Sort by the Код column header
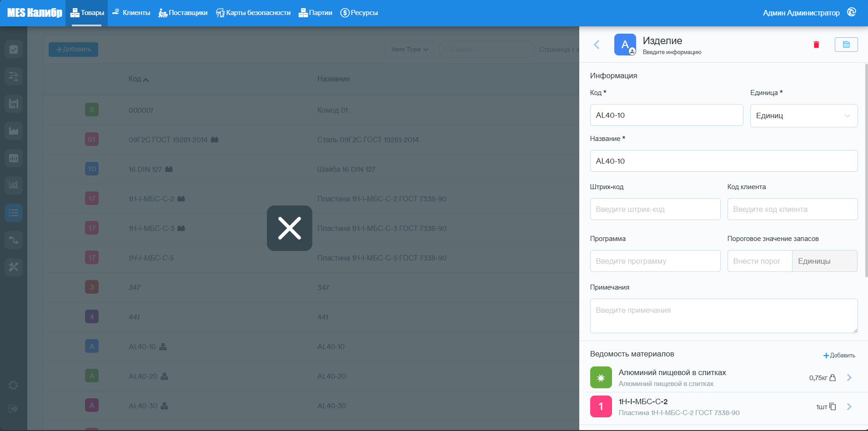The image size is (868, 431). [x=139, y=79]
